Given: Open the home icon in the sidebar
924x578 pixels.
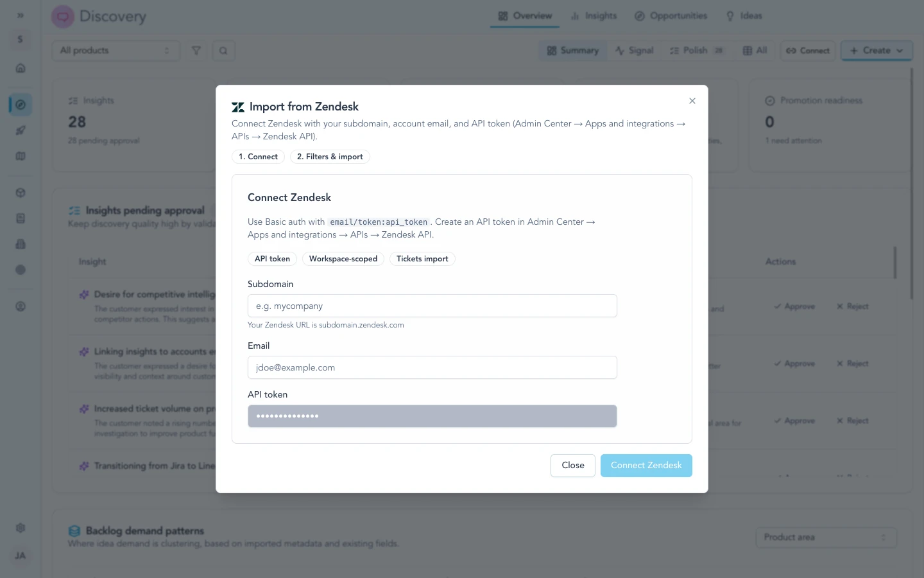Looking at the screenshot, I should pyautogui.click(x=21, y=68).
